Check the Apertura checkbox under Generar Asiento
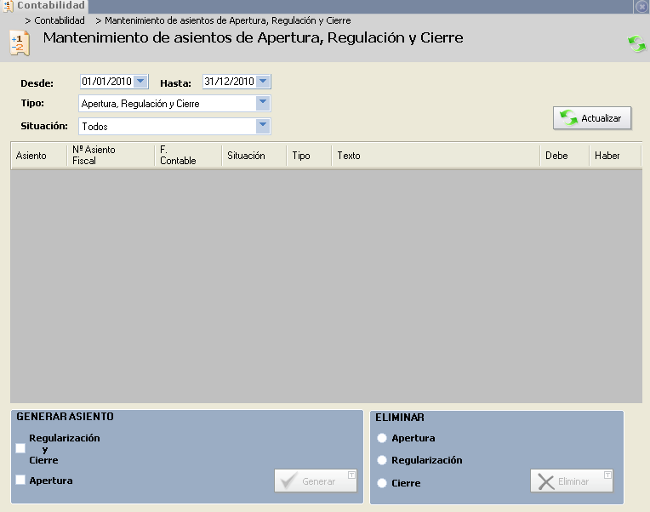Image resolution: width=650 pixels, height=512 pixels. [x=20, y=480]
